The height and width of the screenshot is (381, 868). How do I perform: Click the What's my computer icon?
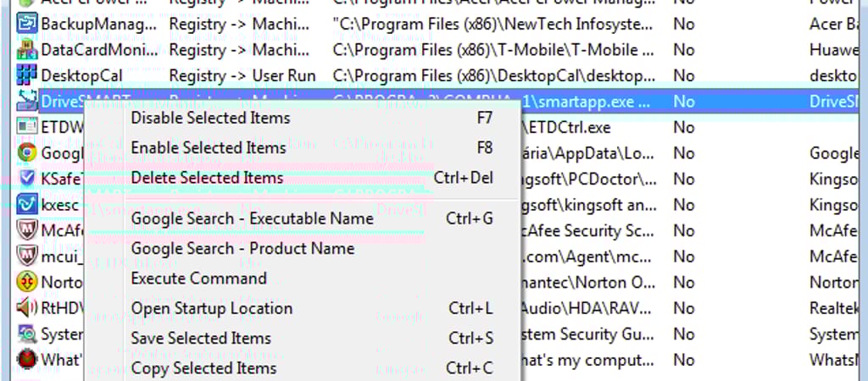26,360
